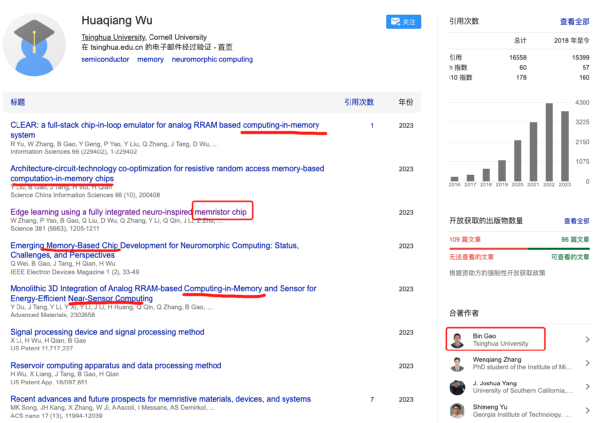Open Monolithic 3D Integration of Analog RRAM paper
This screenshot has height=423, width=602.
pyautogui.click(x=164, y=293)
